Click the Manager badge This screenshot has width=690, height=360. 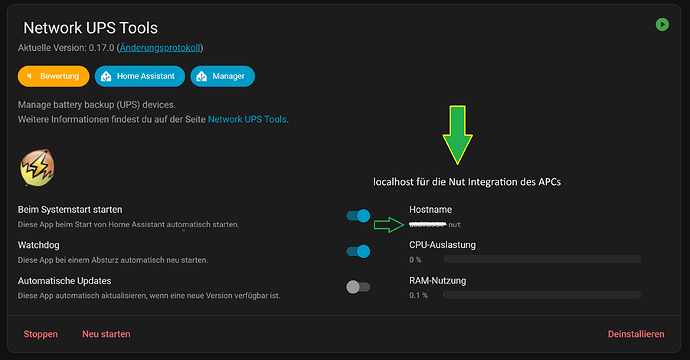coord(222,76)
